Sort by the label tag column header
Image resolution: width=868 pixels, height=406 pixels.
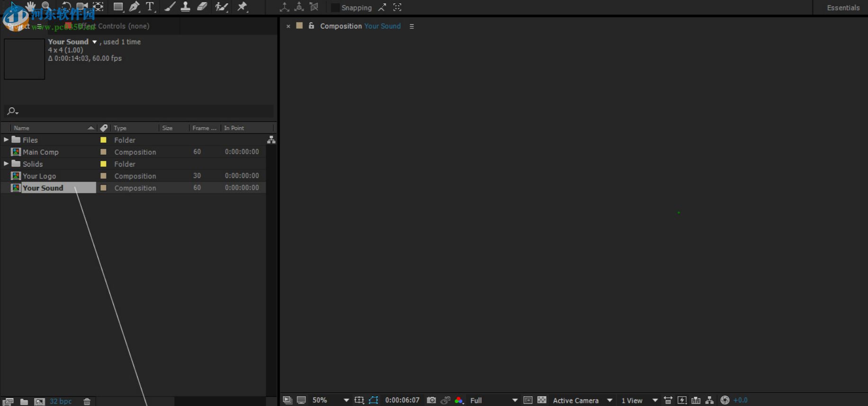[104, 128]
